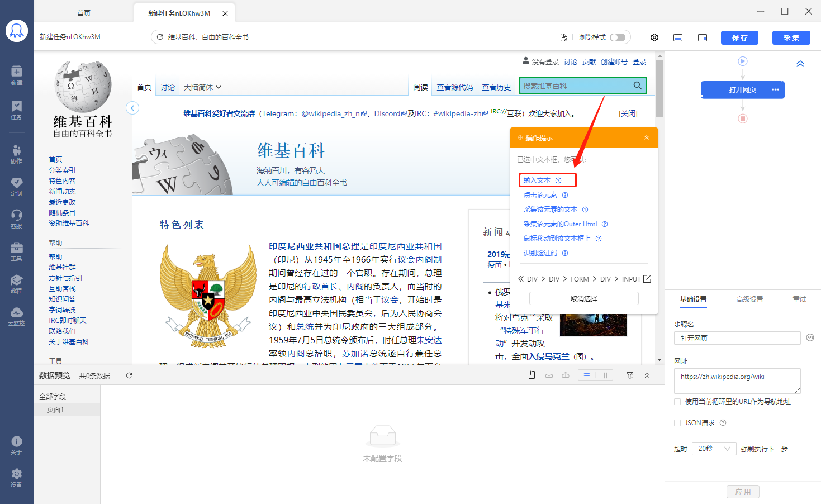Switch data preview to row list view

click(x=587, y=375)
